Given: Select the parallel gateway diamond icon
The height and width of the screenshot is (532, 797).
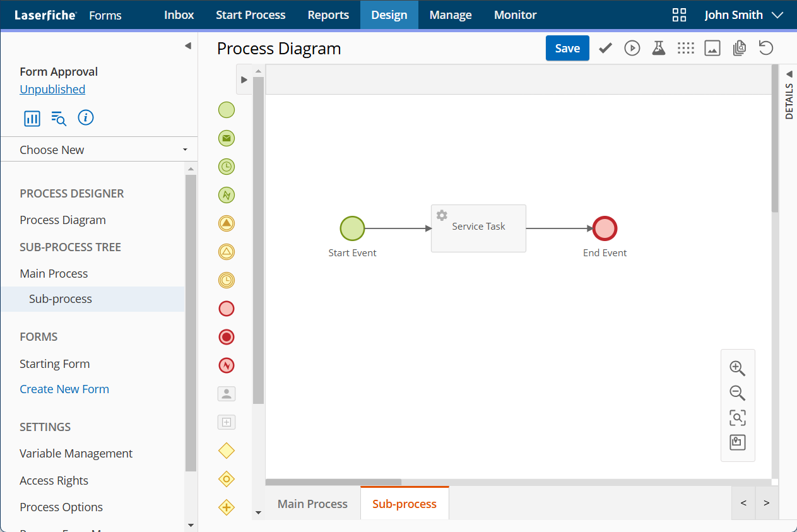Looking at the screenshot, I should [226, 507].
